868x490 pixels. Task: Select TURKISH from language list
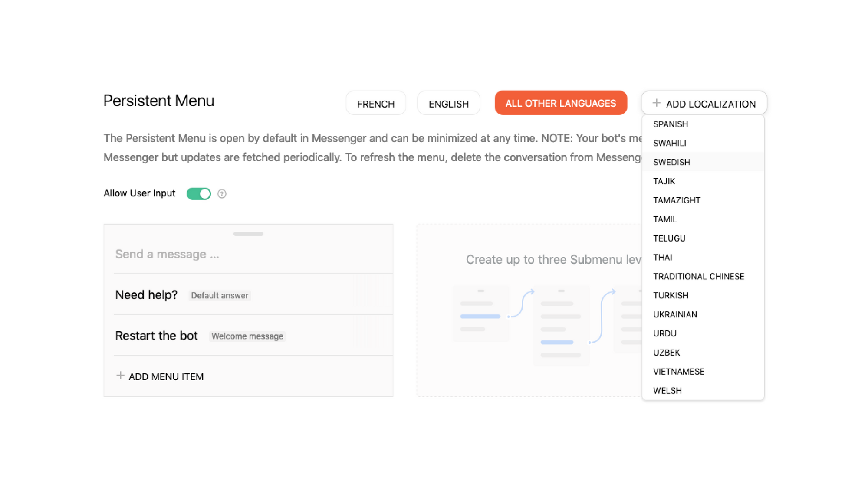[671, 295]
